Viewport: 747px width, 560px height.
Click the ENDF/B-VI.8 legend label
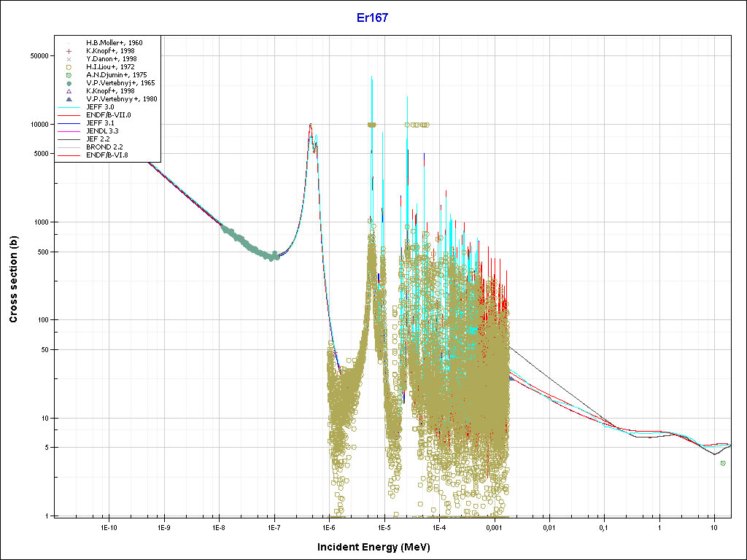coord(108,155)
